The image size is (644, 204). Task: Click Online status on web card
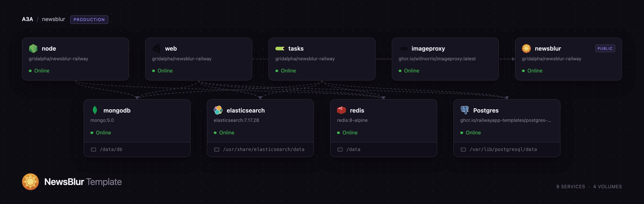point(162,71)
